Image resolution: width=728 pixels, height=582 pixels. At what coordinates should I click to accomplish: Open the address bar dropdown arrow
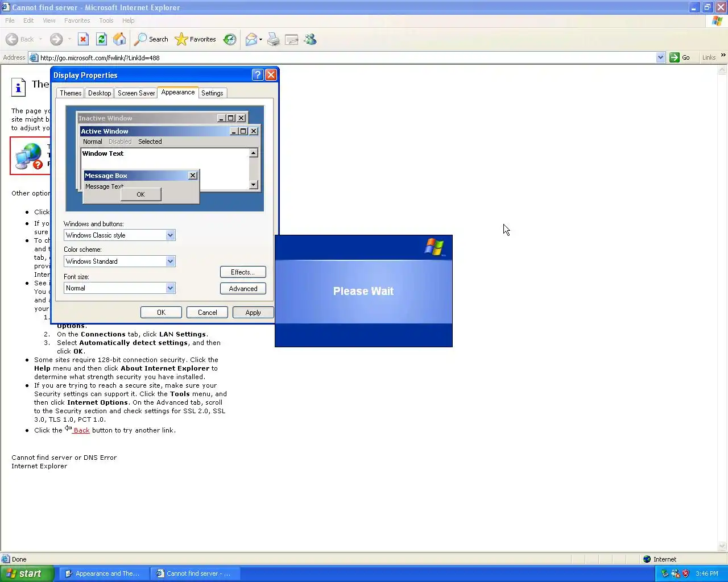660,57
